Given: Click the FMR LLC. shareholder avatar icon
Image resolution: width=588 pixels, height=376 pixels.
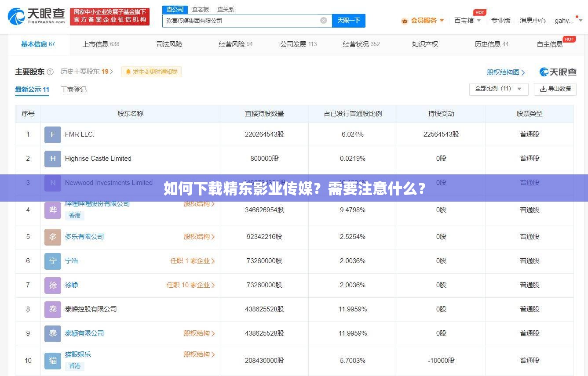Looking at the screenshot, I should (x=52, y=134).
